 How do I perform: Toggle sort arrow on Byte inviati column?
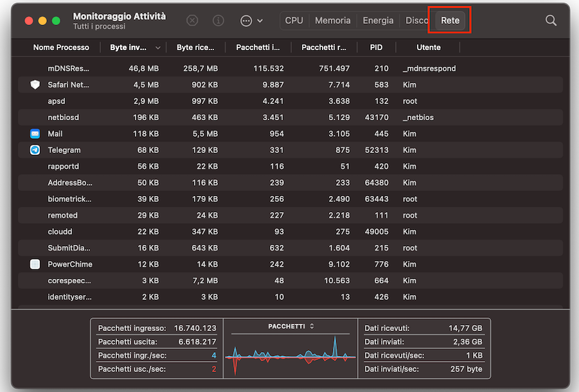pos(158,48)
